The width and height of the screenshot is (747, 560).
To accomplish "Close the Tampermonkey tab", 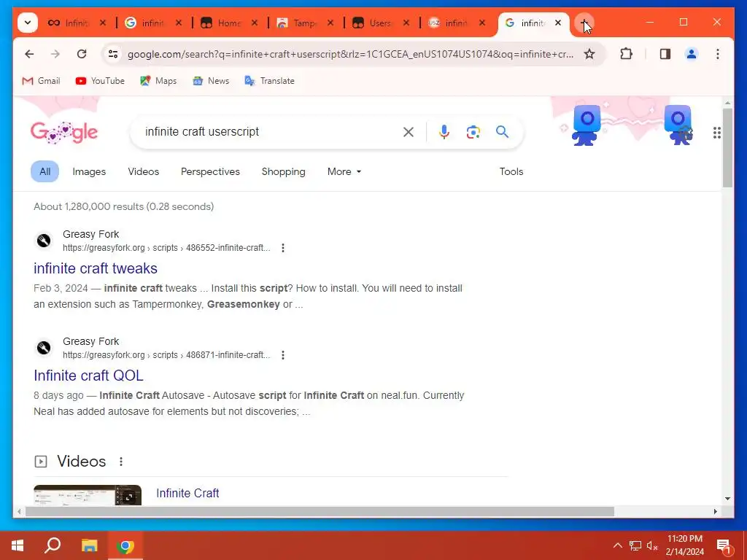I will [330, 23].
